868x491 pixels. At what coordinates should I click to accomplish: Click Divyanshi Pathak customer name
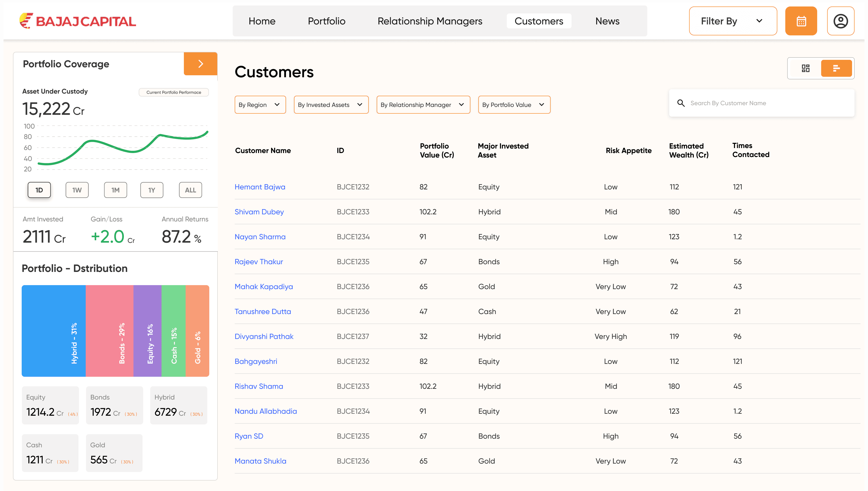pyautogui.click(x=264, y=336)
